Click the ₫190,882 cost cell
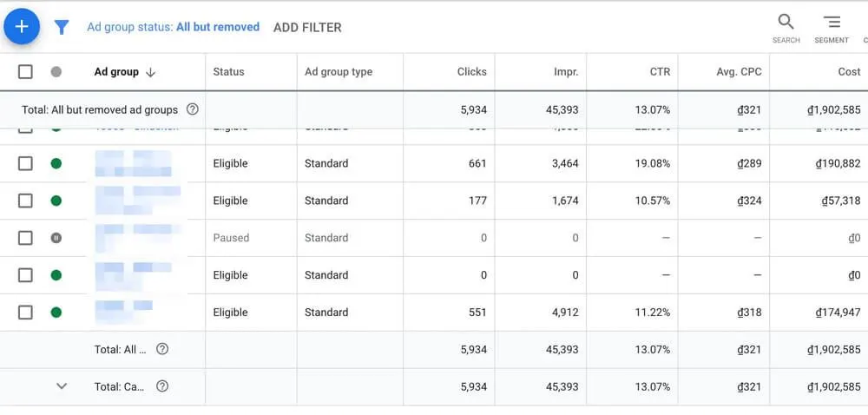 [x=838, y=163]
